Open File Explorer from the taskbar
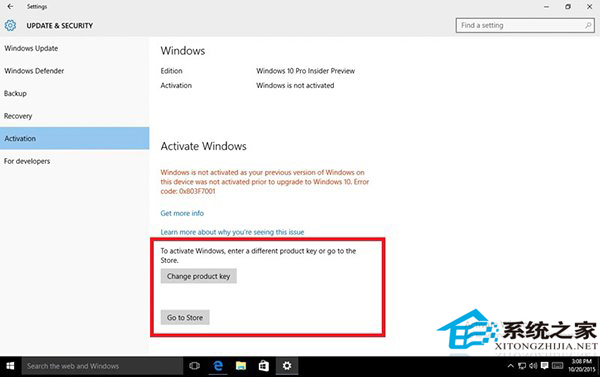 tap(241, 366)
